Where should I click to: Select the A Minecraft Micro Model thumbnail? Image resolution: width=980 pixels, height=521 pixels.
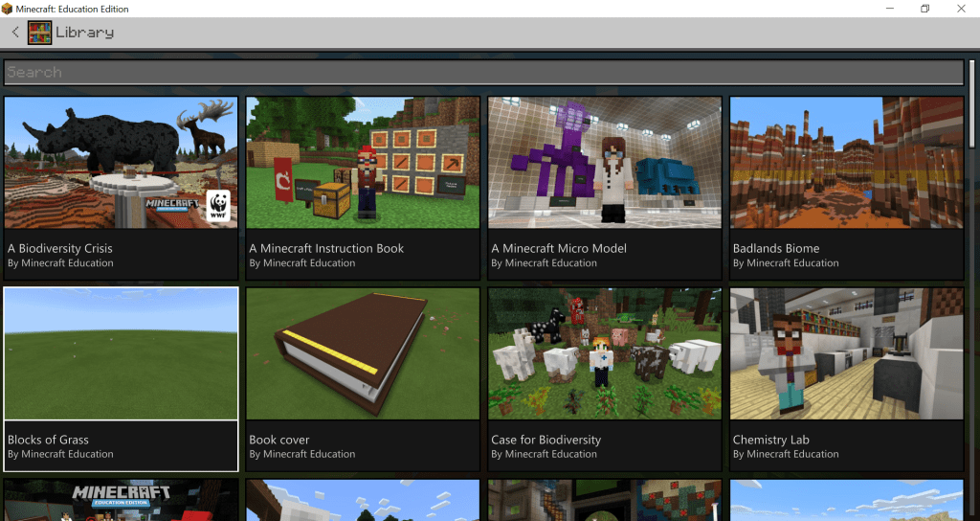tap(605, 162)
